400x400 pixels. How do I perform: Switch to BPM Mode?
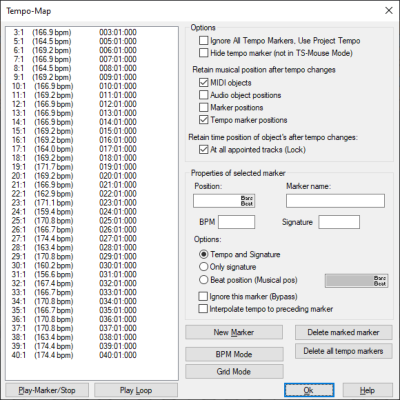[x=234, y=354]
